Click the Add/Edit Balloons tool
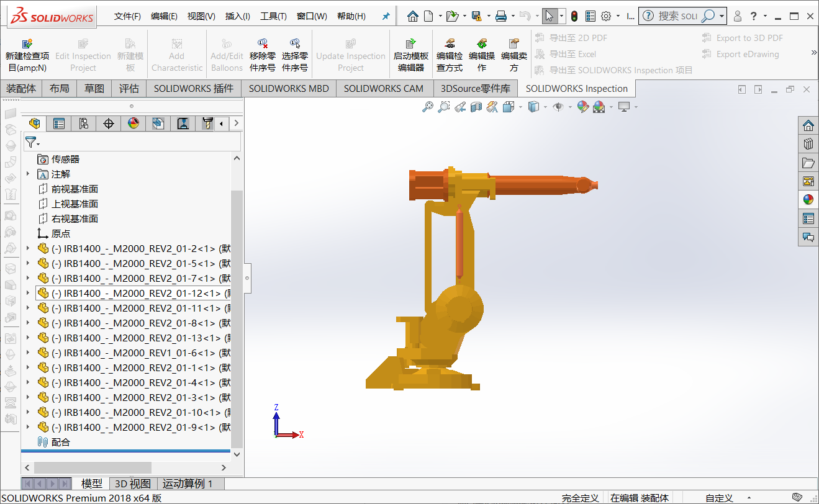This screenshot has height=504, width=819. (x=226, y=54)
